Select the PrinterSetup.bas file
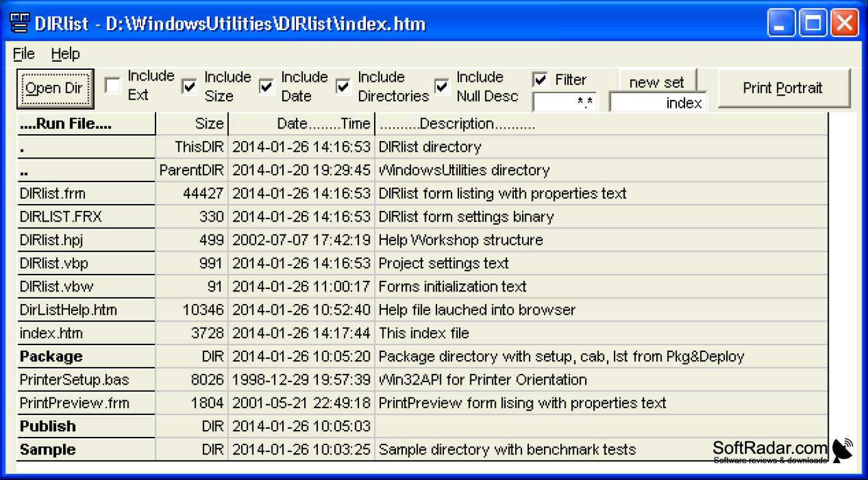The width and height of the screenshot is (868, 480). (86, 380)
